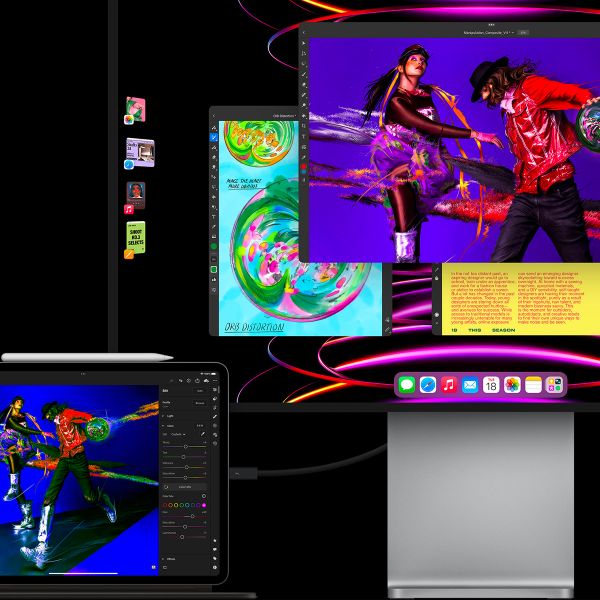
Task: Click the blue color swatch in Photoshop toolbar
Action: coord(303,172)
